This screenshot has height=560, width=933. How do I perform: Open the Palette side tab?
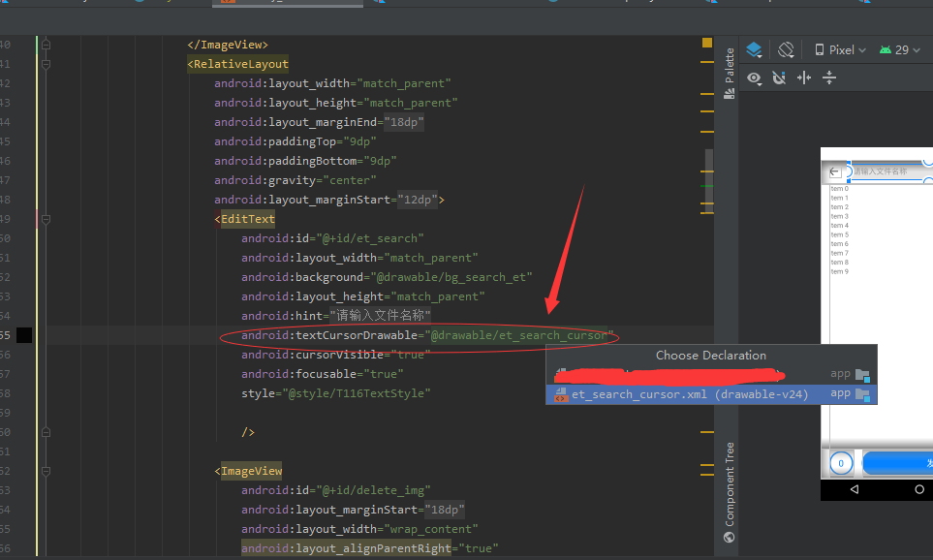[729, 65]
